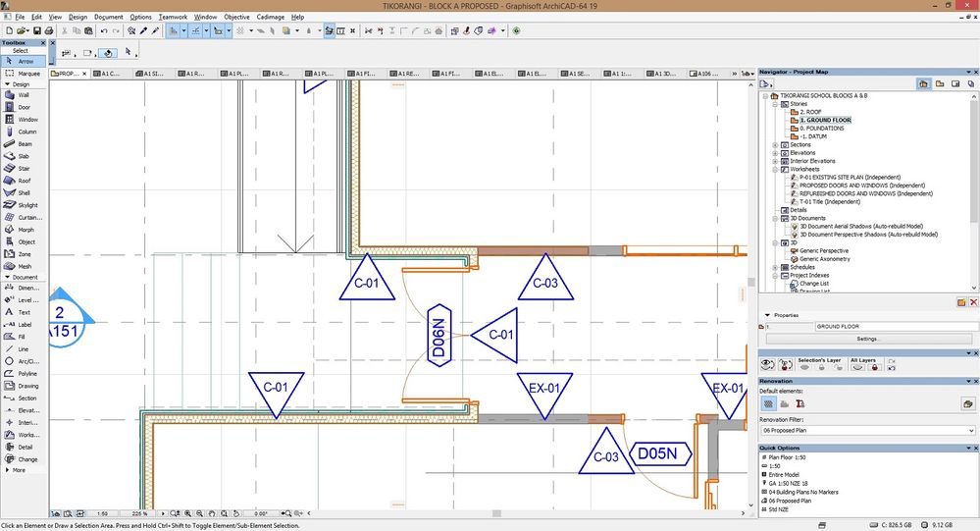Activate the Stair tool
The width and height of the screenshot is (980, 531).
(24, 168)
